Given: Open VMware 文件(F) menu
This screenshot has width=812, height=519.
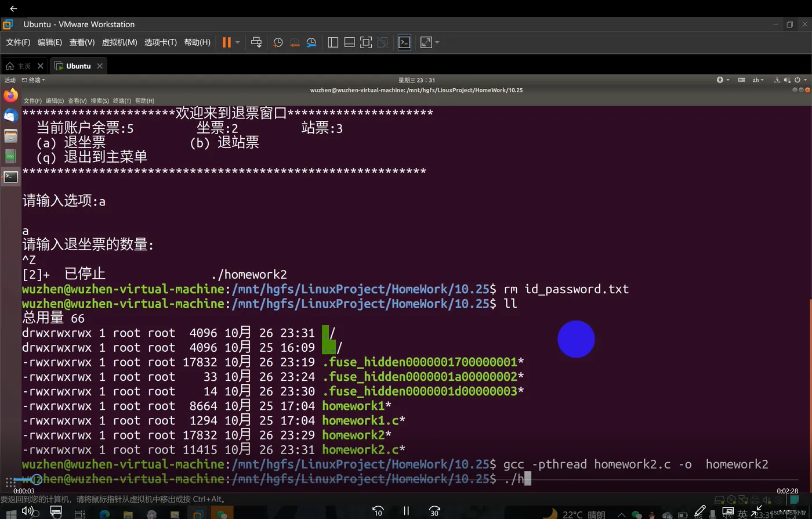Looking at the screenshot, I should tap(18, 42).
